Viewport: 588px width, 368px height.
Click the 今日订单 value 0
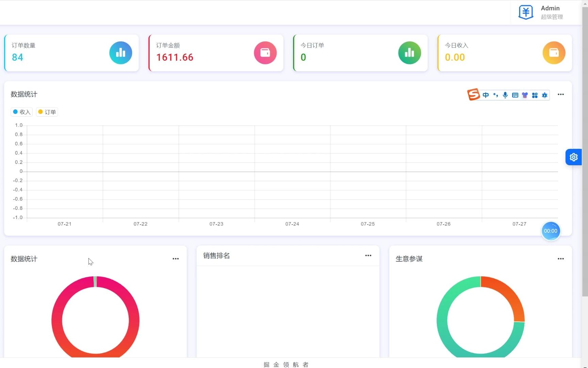point(303,57)
